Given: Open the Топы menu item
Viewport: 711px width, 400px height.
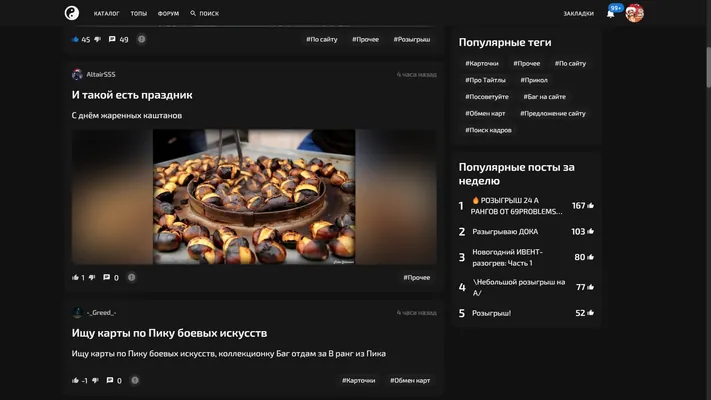Looking at the screenshot, I should point(139,14).
